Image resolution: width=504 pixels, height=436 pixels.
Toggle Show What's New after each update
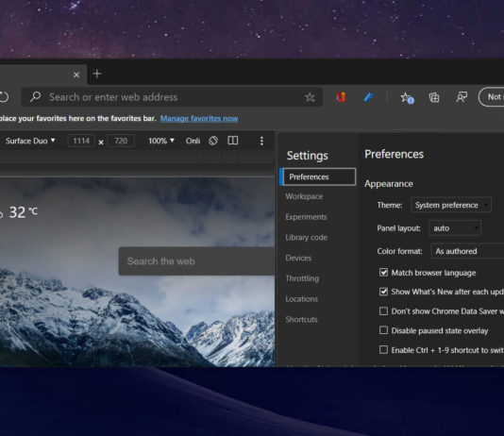point(383,292)
